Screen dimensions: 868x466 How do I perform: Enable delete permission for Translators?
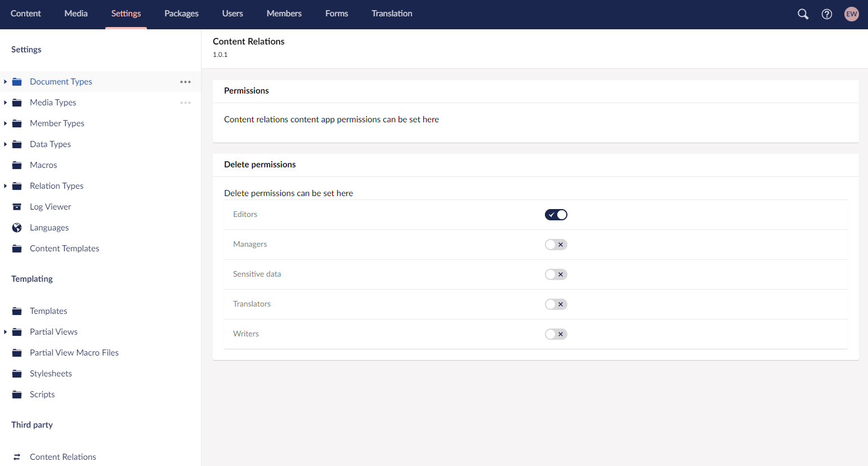556,304
